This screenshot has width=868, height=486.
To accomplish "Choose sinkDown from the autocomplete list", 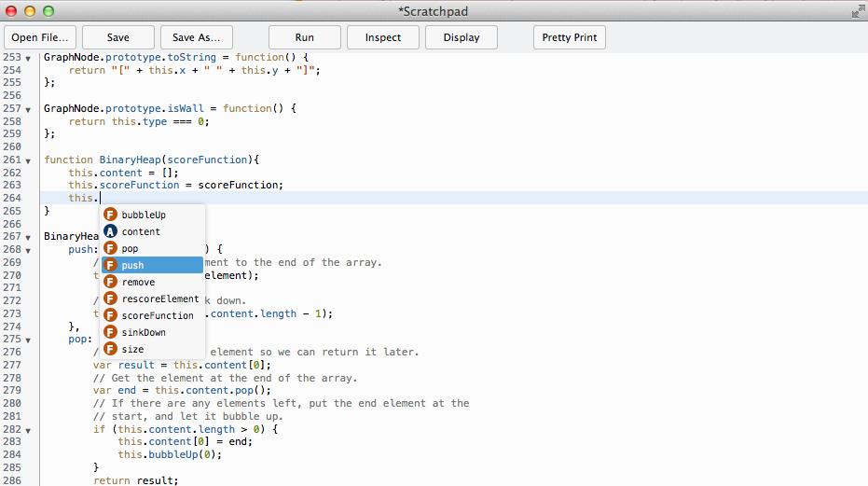I will point(152,332).
